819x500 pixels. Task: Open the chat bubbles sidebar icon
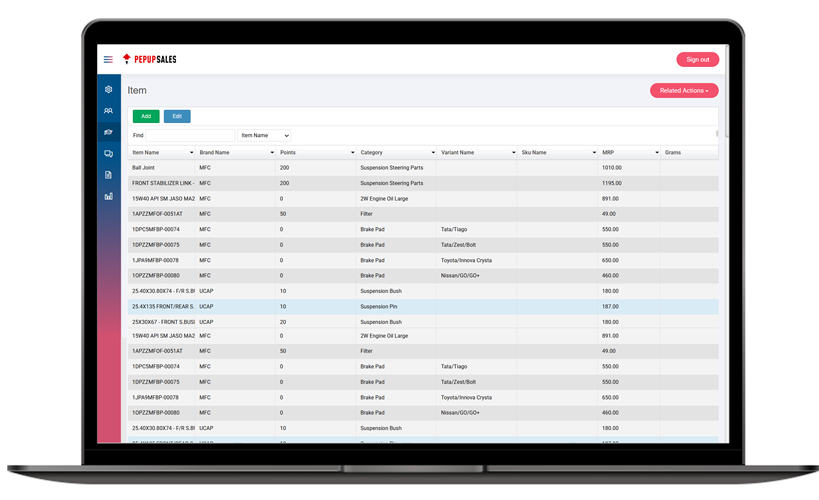108,154
